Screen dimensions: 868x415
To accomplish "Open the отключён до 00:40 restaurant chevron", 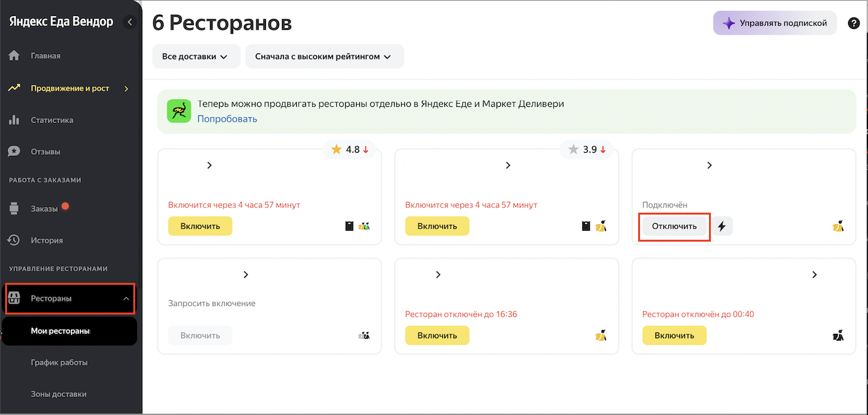I will (x=814, y=275).
